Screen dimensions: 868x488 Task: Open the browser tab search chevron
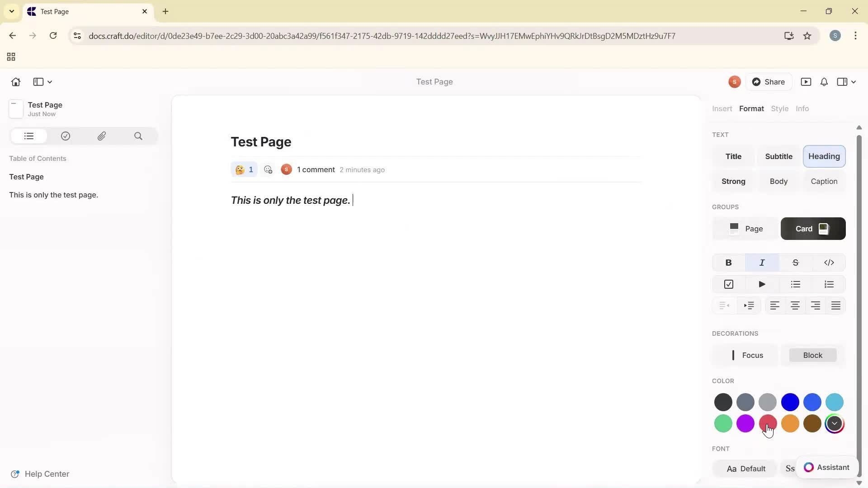click(11, 11)
